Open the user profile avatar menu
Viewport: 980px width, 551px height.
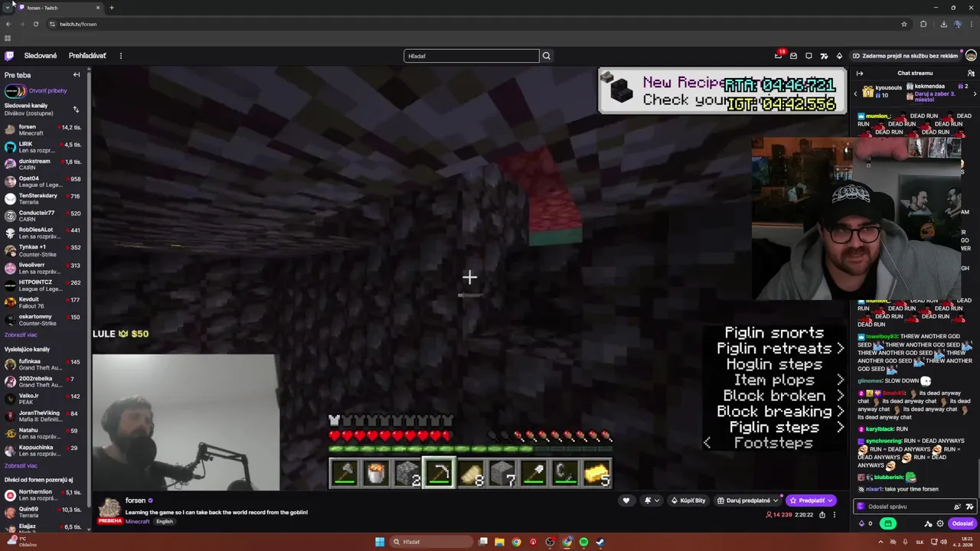(971, 56)
